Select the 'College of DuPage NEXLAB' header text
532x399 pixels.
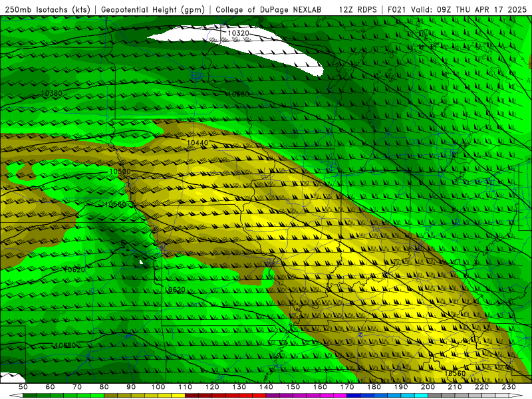tap(269, 10)
